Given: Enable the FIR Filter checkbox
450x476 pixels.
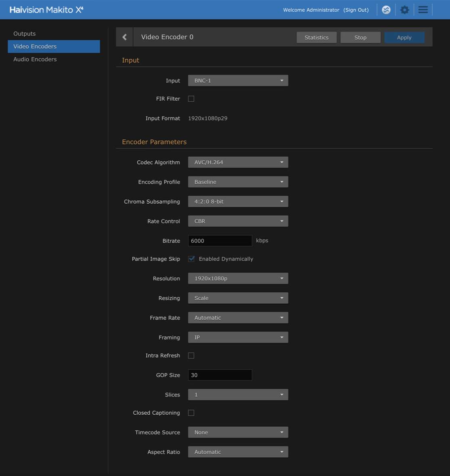Looking at the screenshot, I should [191, 99].
